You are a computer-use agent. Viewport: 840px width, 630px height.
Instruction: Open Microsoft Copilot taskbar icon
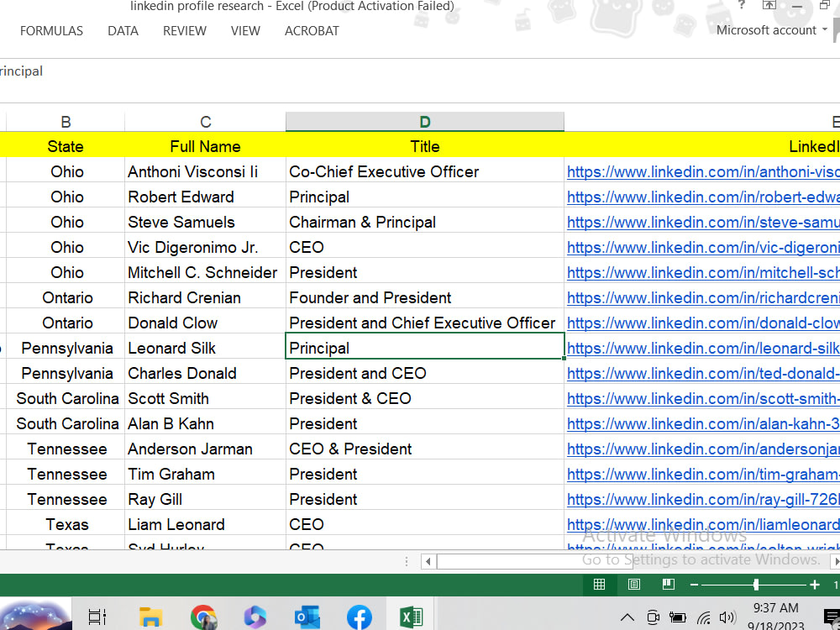click(255, 617)
